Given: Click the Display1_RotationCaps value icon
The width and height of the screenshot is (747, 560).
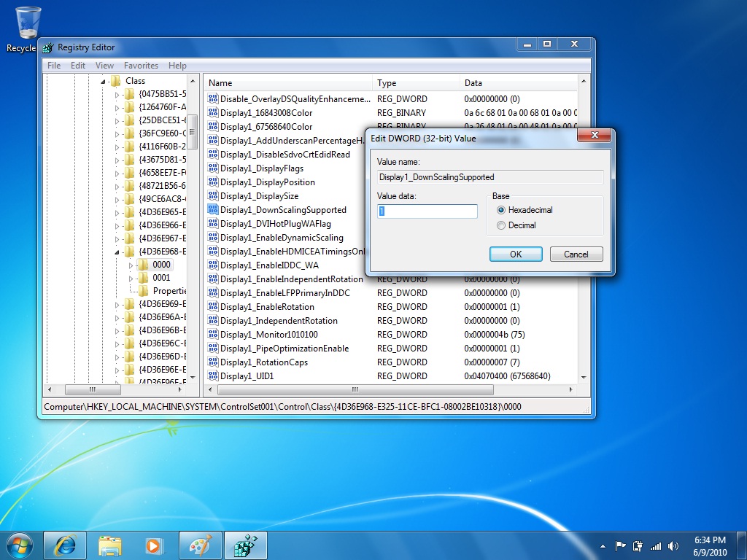Looking at the screenshot, I should point(213,362).
